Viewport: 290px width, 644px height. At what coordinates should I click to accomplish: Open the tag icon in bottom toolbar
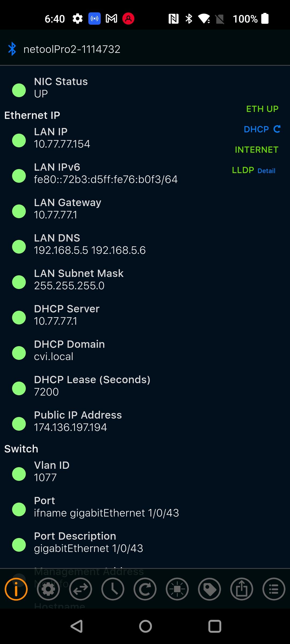pyautogui.click(x=209, y=589)
